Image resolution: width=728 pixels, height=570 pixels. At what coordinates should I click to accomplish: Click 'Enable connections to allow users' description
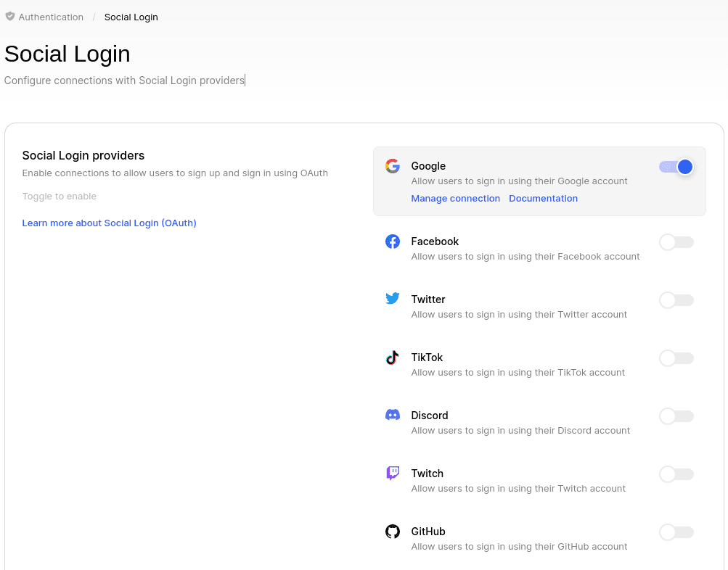pyautogui.click(x=175, y=173)
